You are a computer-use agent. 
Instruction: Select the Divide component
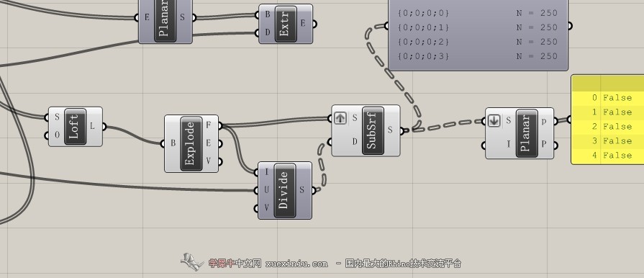pyautogui.click(x=285, y=190)
